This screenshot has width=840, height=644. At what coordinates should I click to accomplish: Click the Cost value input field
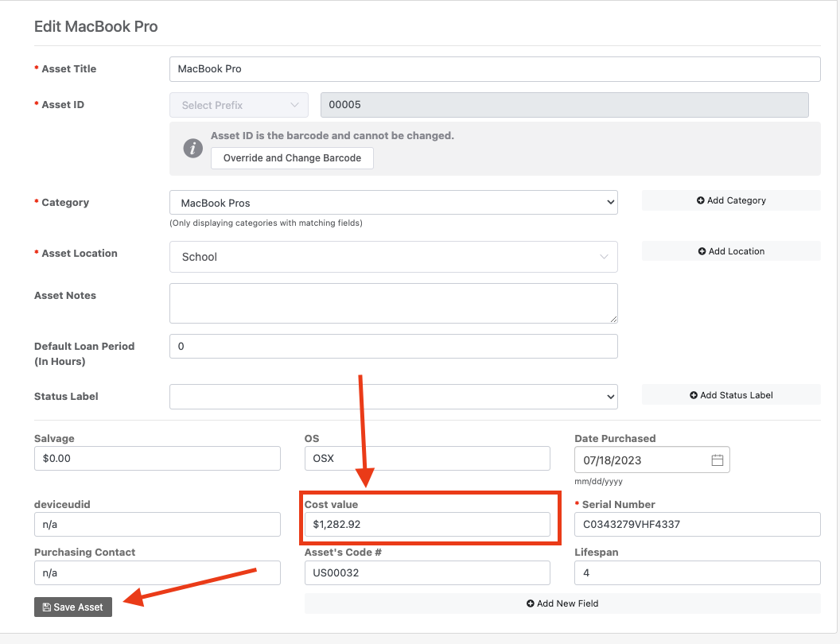[x=427, y=525]
